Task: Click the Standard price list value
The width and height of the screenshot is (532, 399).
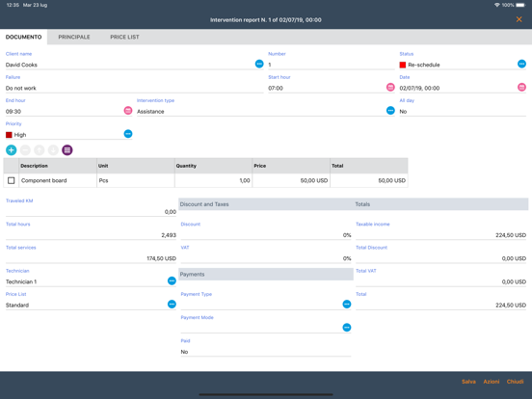Action: point(17,305)
